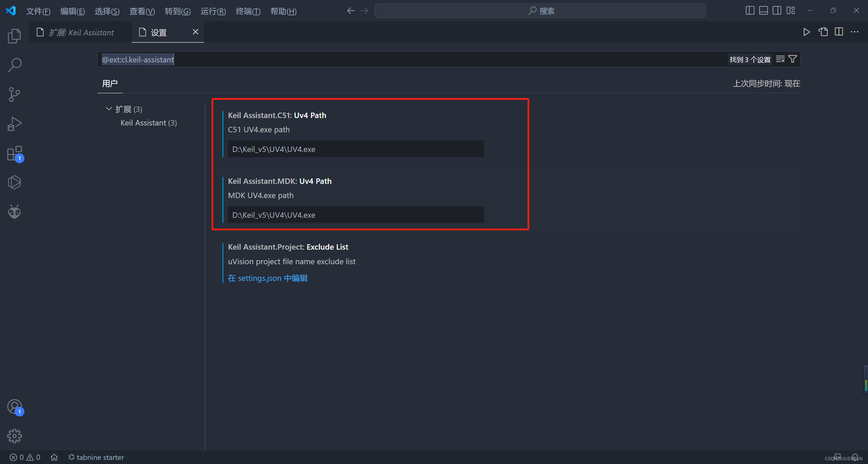Open Source Control view
The height and width of the screenshot is (464, 868).
point(14,94)
